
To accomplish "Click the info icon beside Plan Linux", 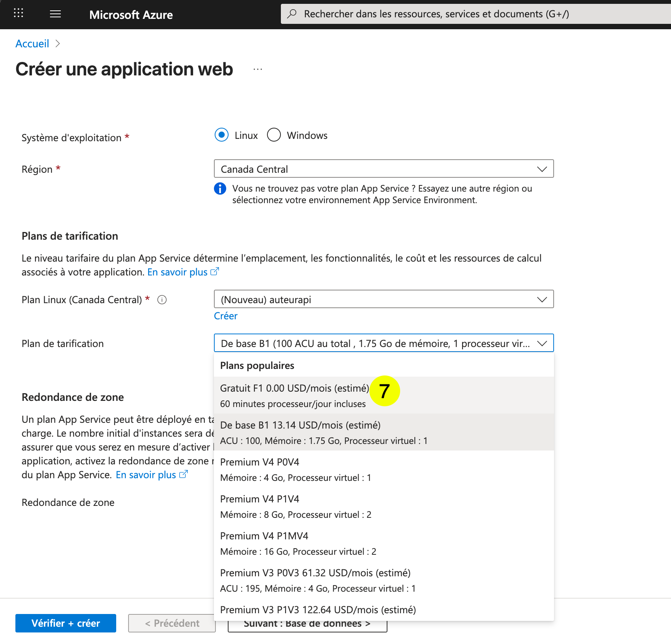I will [162, 300].
